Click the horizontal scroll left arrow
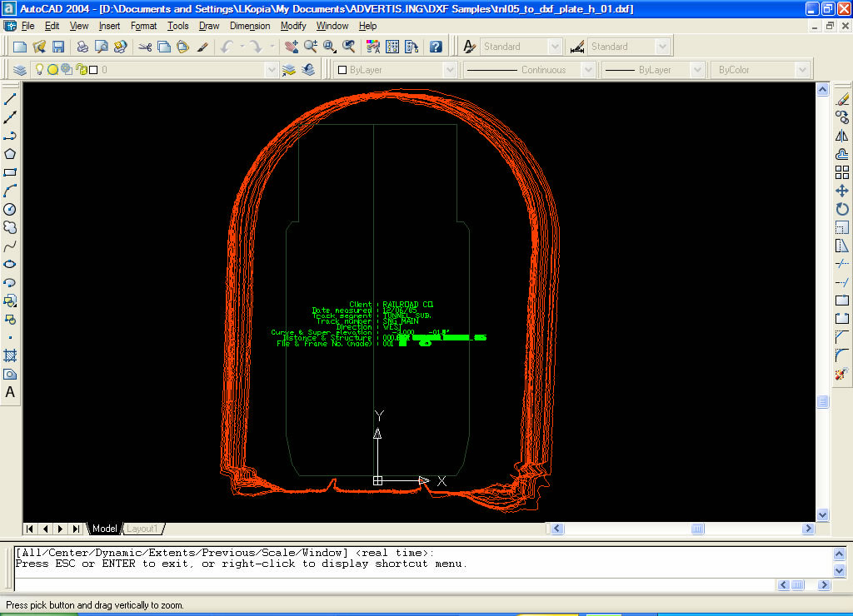This screenshot has width=853, height=616. point(557,529)
